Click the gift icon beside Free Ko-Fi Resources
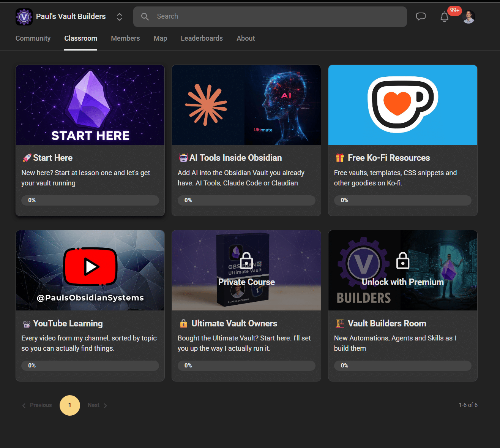 pyautogui.click(x=340, y=158)
